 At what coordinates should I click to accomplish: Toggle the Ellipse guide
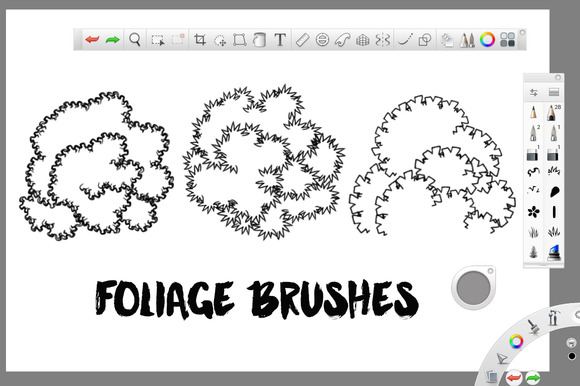pyautogui.click(x=323, y=40)
